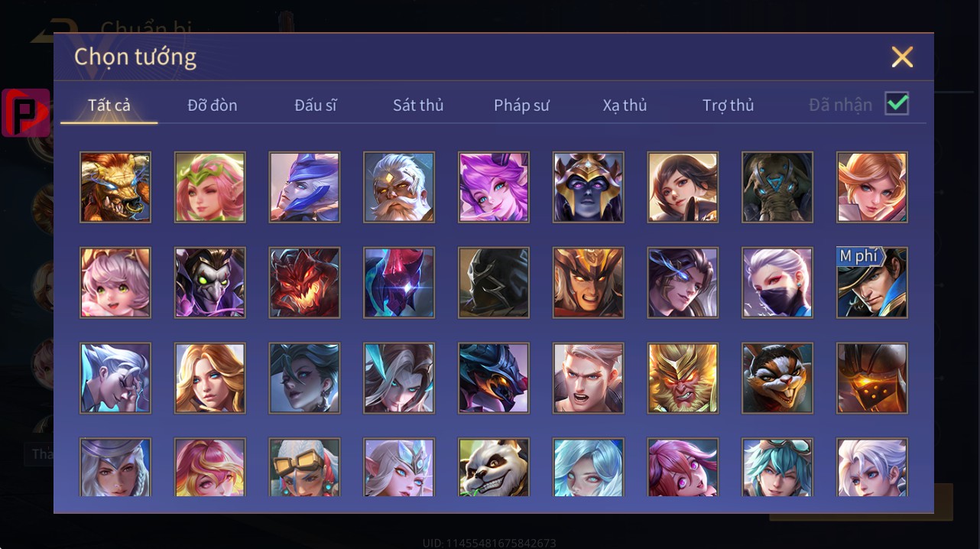Pick the white-bearded old man hero
This screenshot has height=549, width=980.
tap(399, 187)
